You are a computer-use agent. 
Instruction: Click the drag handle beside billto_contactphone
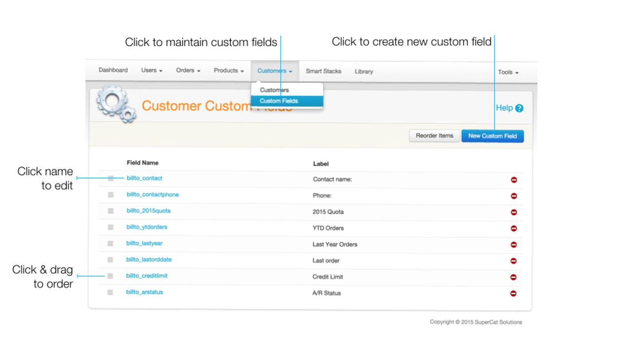110,195
